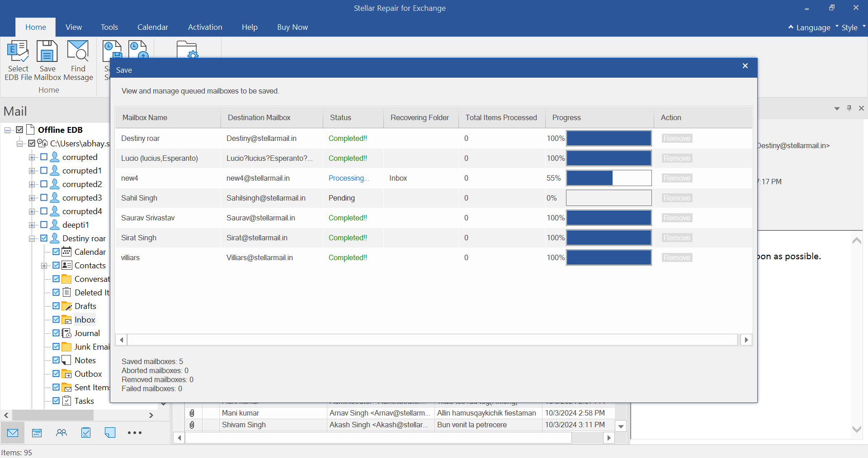Click the three-dots more options icon
The image size is (868, 458).
click(135, 433)
